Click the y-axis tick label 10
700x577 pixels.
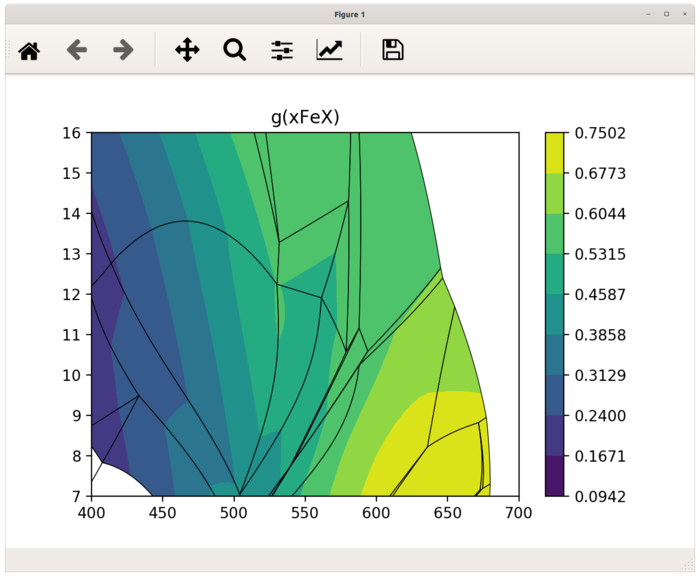pos(71,375)
